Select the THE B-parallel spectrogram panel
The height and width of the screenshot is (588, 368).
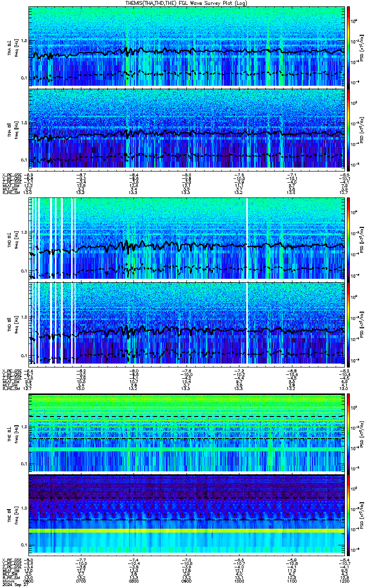click(186, 514)
